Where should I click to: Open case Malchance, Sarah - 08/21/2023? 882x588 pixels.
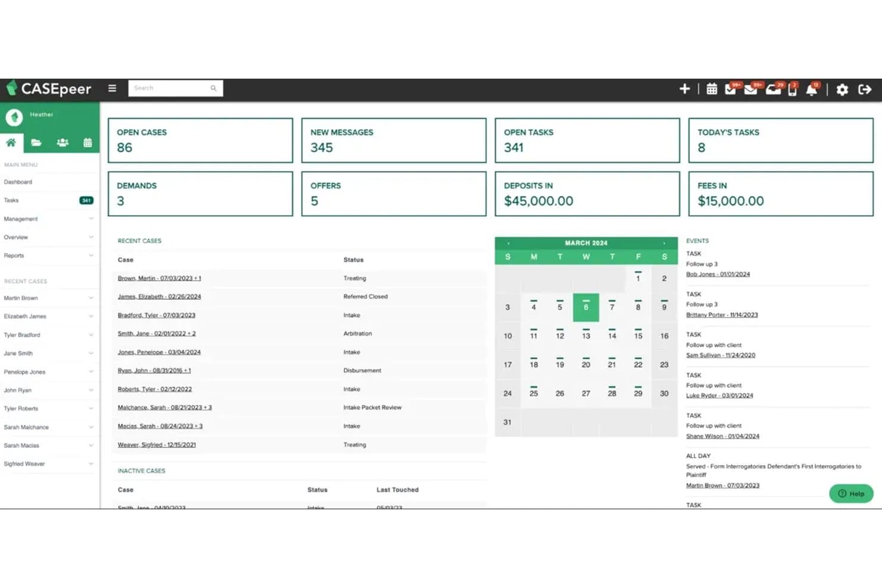164,407
